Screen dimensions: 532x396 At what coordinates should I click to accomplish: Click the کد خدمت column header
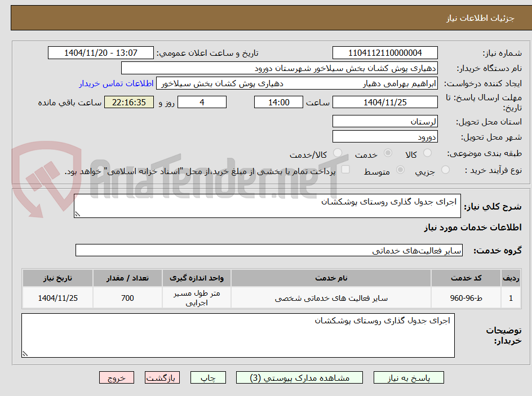tap(466, 278)
